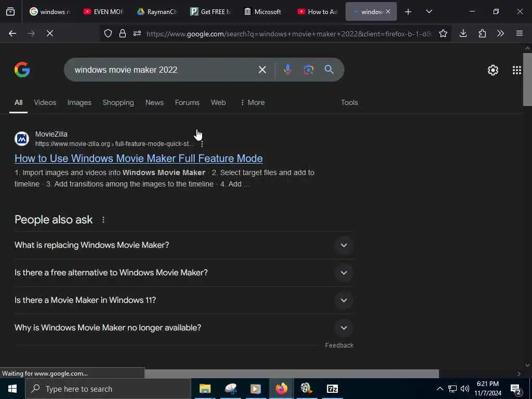Viewport: 532px width, 399px height.
Task: Clear the Google search box text
Action: 262,70
